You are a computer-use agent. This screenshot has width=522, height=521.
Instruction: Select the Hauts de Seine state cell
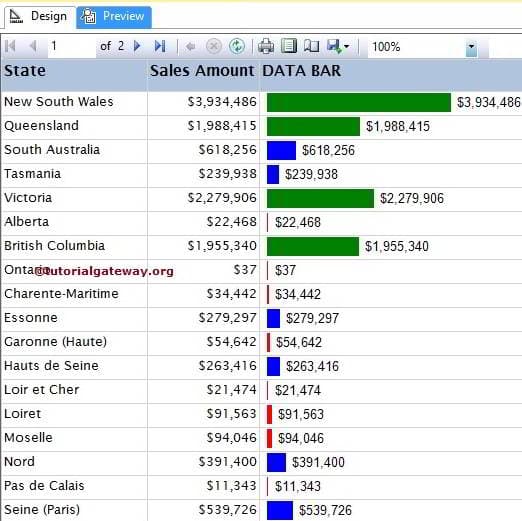click(74, 368)
